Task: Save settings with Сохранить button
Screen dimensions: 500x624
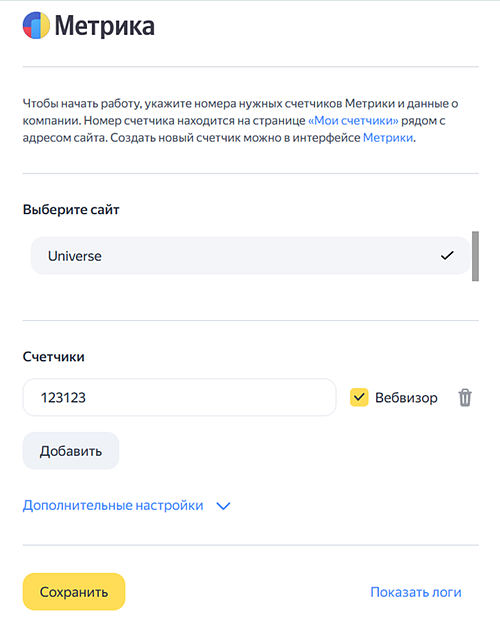Action: [74, 592]
